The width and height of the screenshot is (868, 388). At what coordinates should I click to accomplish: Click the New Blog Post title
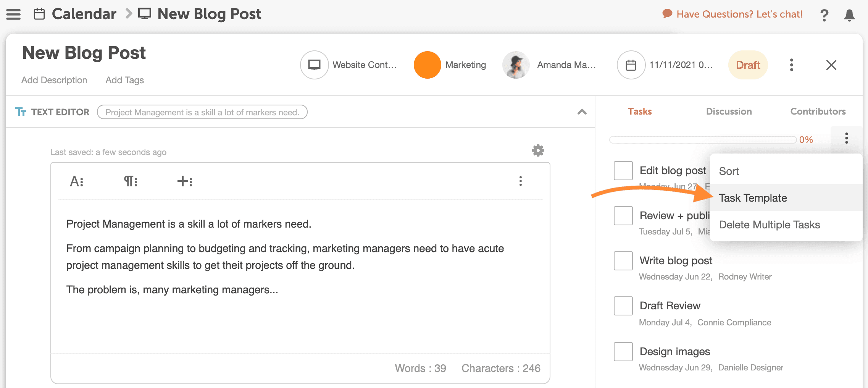click(x=84, y=53)
